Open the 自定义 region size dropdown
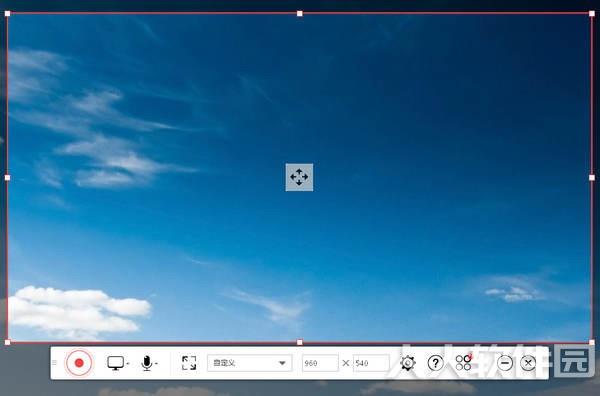 point(250,363)
